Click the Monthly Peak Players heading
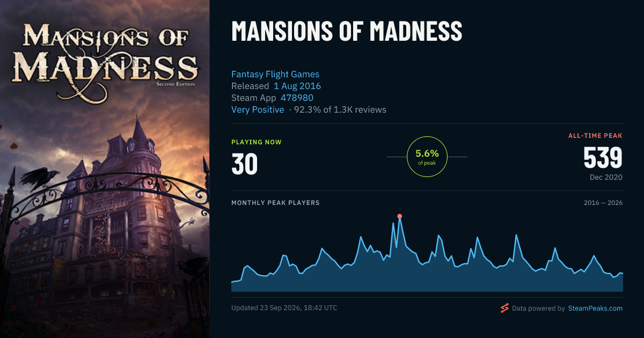 pos(275,203)
